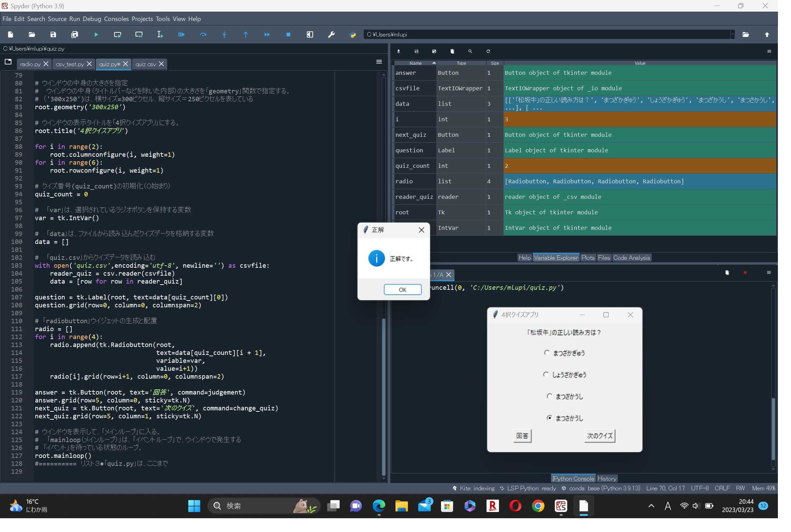Open Spyder Preferences with the wrench icon
Image resolution: width=791 pixels, height=532 pixels.
tap(331, 34)
